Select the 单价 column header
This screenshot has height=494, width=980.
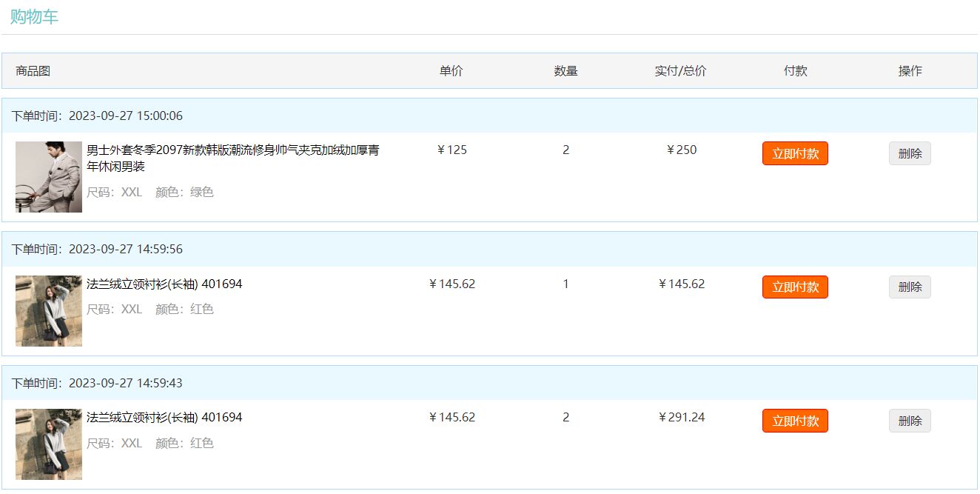451,71
